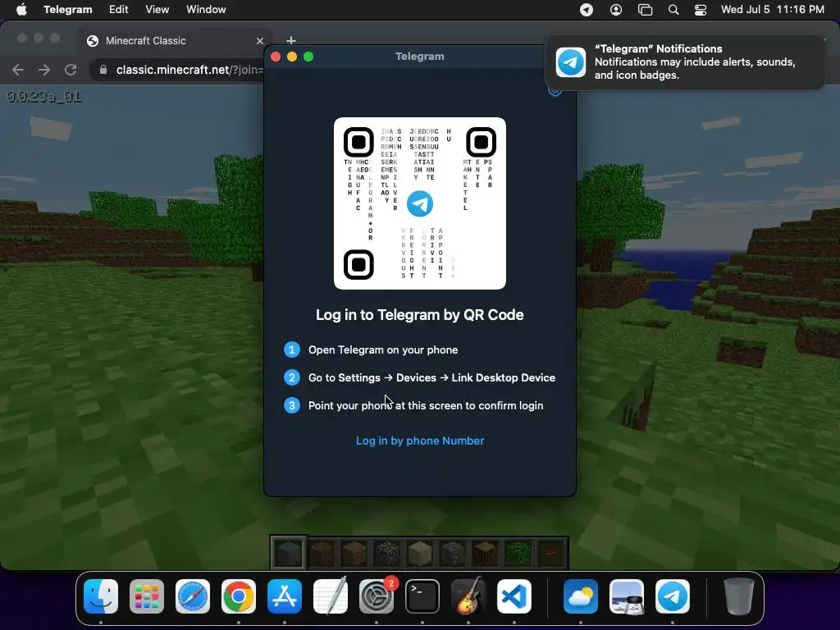
Task: Click the Minecraft version text 0.0.23a_01
Action: [44, 97]
